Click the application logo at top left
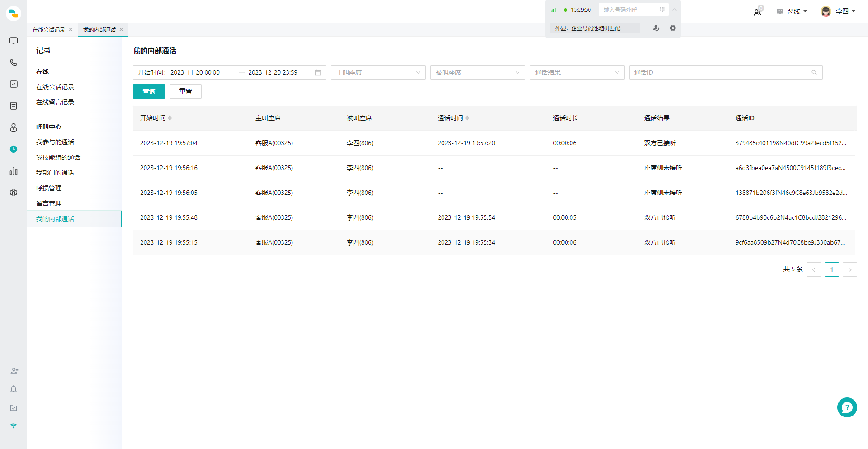The height and width of the screenshot is (449, 868). coord(14,14)
